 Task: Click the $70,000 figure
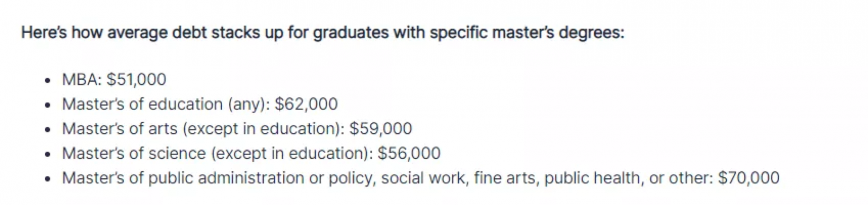point(749,178)
